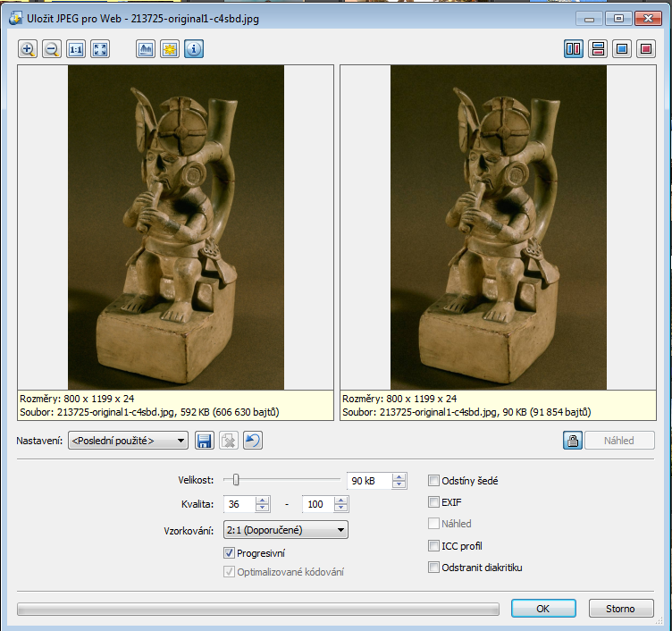The height and width of the screenshot is (631, 672).
Task: Click the result file info 90 KB text
Action: point(466,412)
